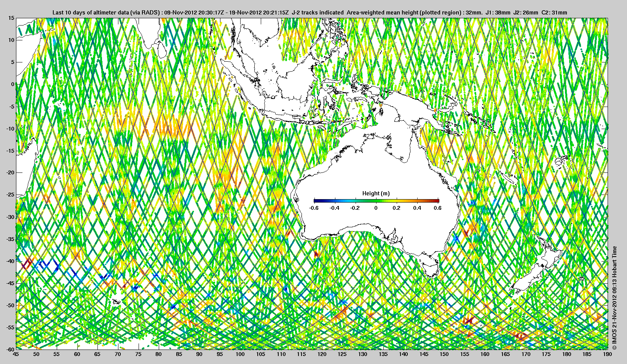Click latitude axis label '15'
Screen dimensions: 627x364
tap(11, 18)
